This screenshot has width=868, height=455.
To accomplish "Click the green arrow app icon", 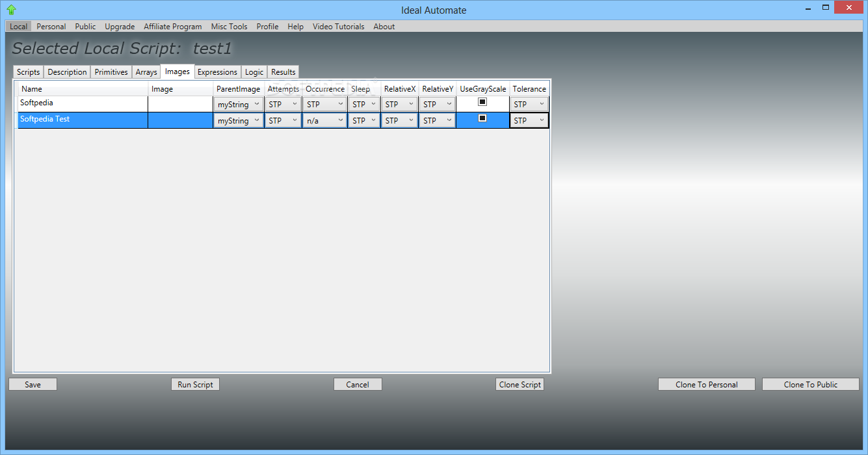I will 11,10.
